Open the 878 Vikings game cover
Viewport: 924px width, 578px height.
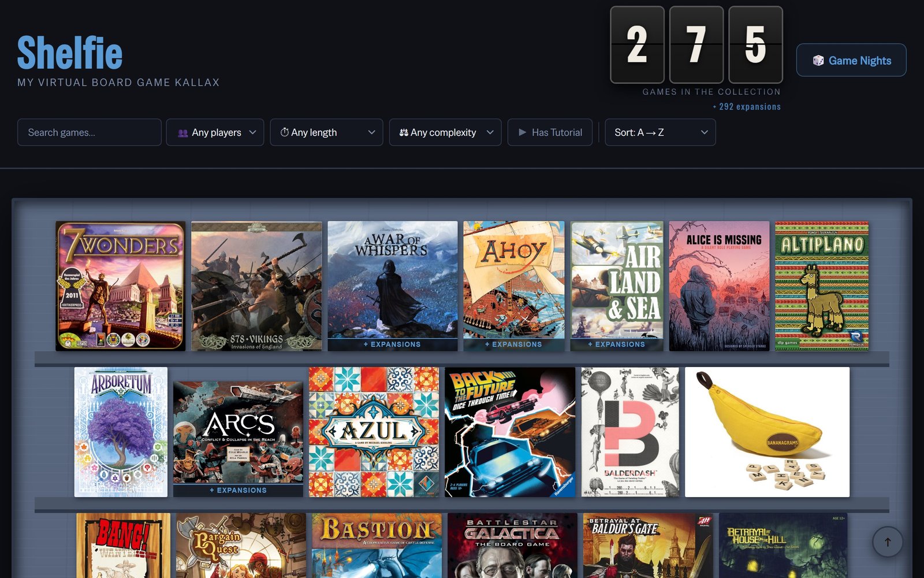(257, 286)
